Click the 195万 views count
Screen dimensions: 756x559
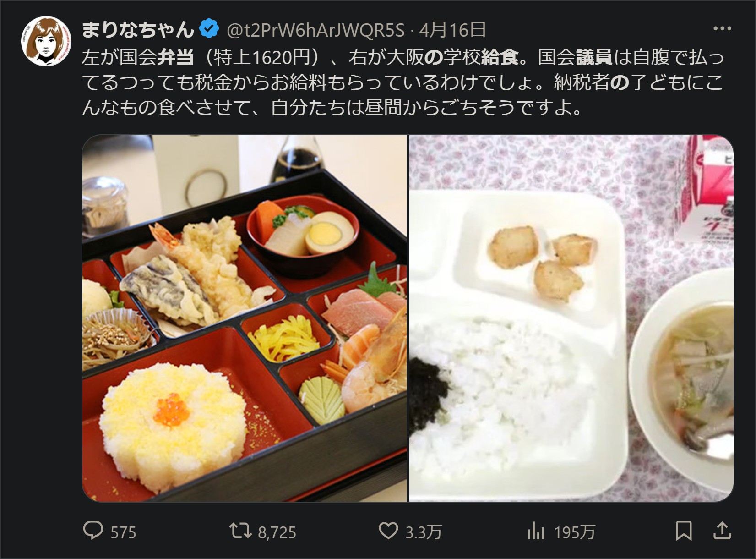pyautogui.click(x=574, y=532)
